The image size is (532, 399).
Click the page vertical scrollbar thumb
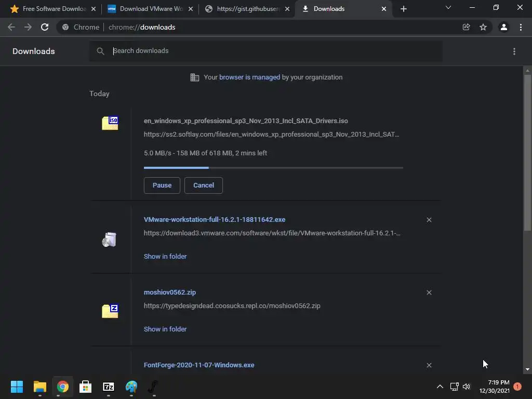click(x=527, y=153)
